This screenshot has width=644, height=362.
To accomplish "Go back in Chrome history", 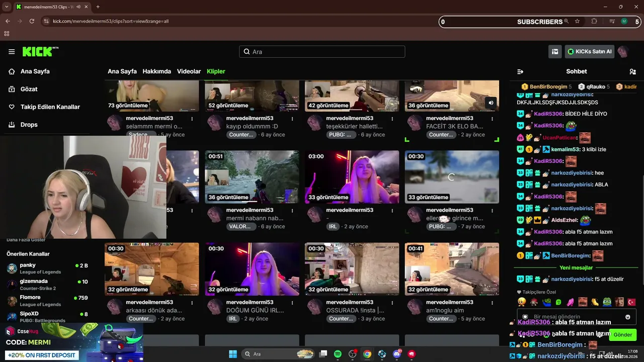I will [x=8, y=21].
